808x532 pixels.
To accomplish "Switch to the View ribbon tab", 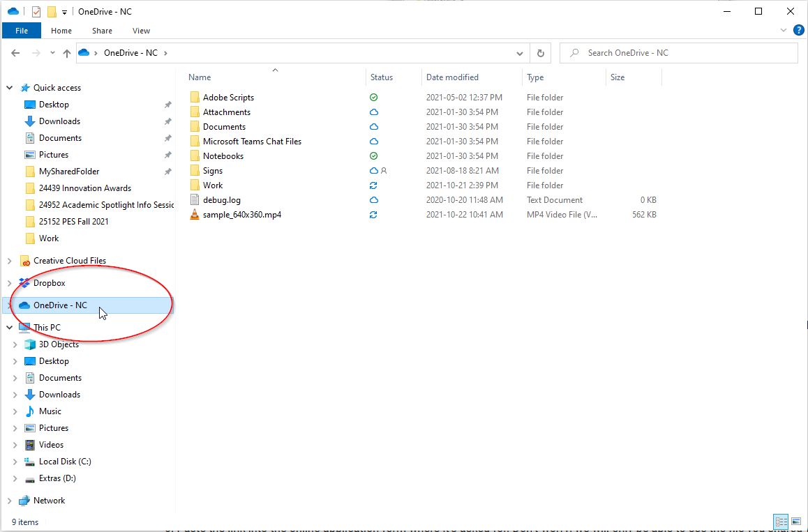I will pyautogui.click(x=141, y=31).
